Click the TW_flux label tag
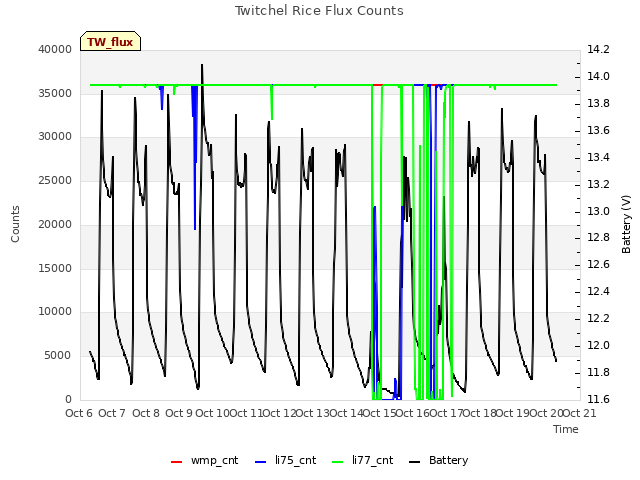Screen dimensions: 640x480 [x=110, y=41]
